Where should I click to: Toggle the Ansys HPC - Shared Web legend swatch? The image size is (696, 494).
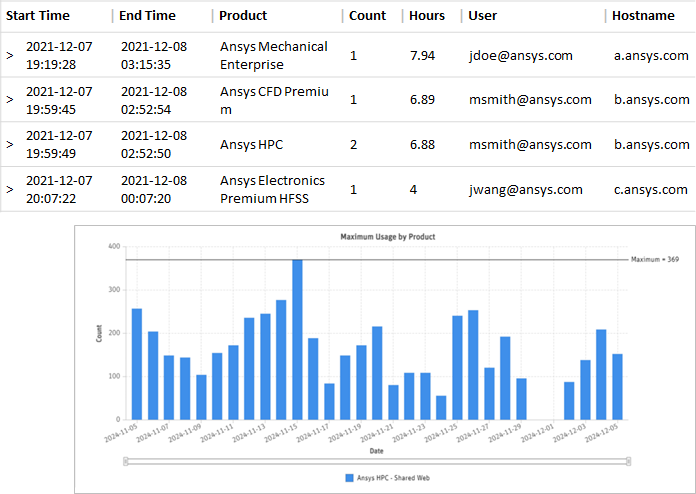[x=349, y=479]
